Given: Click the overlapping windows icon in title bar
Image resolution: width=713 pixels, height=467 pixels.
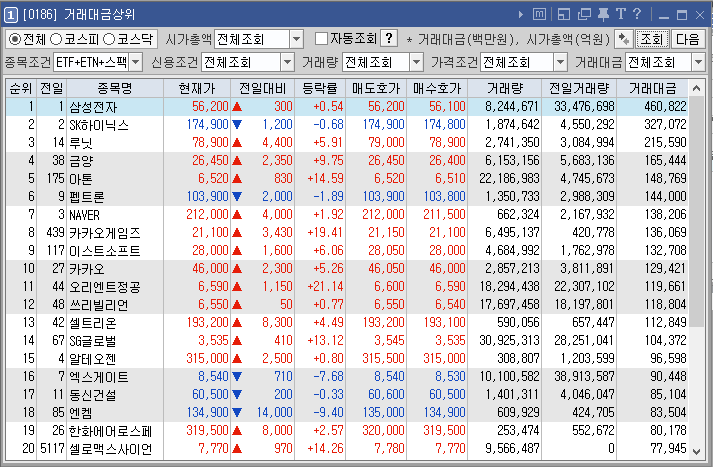Looking at the screenshot, I should tap(584, 15).
